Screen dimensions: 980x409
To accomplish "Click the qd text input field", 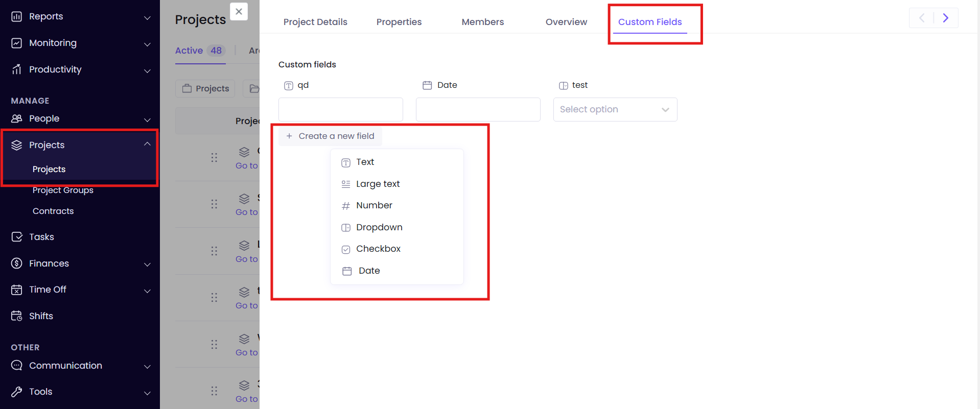I will point(340,109).
